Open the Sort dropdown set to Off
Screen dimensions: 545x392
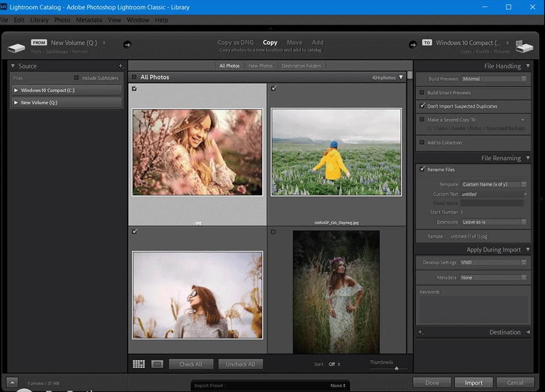tap(334, 364)
